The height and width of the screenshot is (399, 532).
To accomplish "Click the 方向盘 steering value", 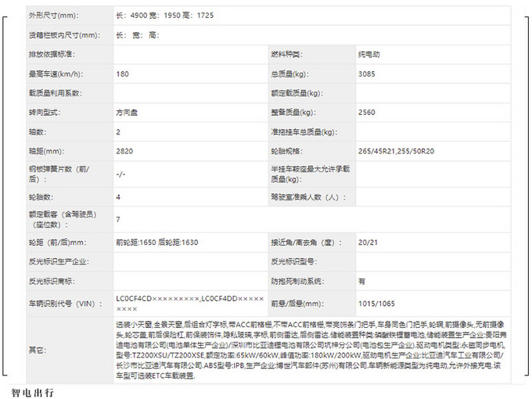I will (x=127, y=113).
